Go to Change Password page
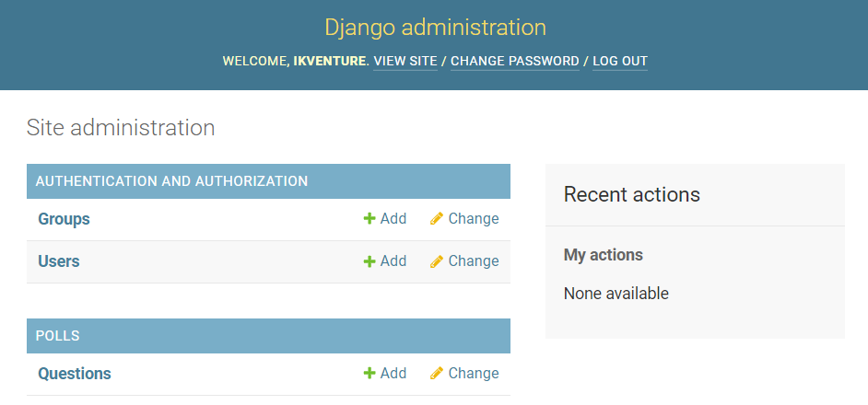The width and height of the screenshot is (868, 405). pos(515,62)
